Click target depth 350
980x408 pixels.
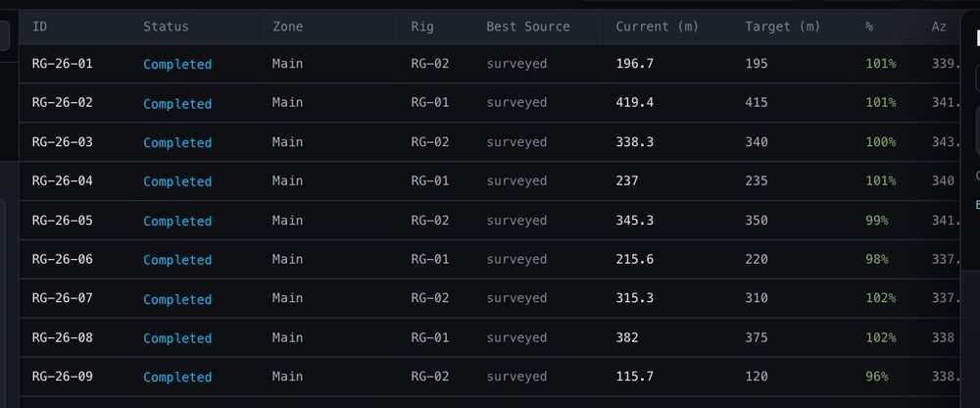[757, 221]
